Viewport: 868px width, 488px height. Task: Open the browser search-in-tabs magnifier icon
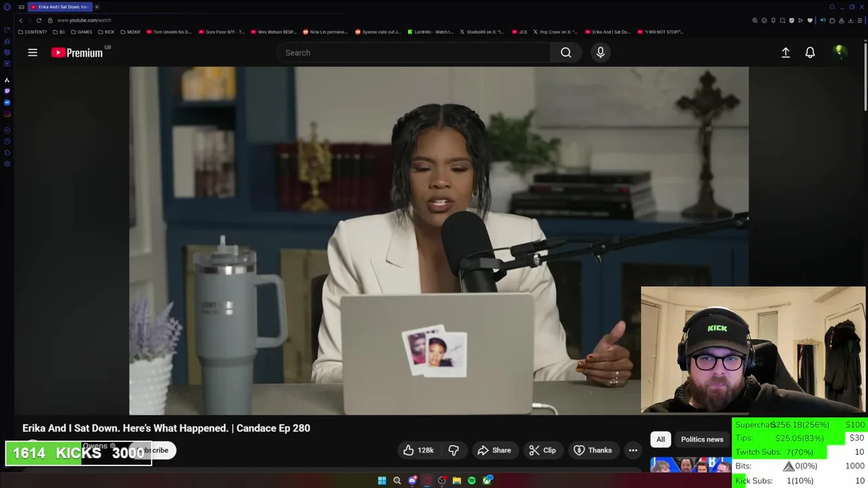[x=832, y=7]
